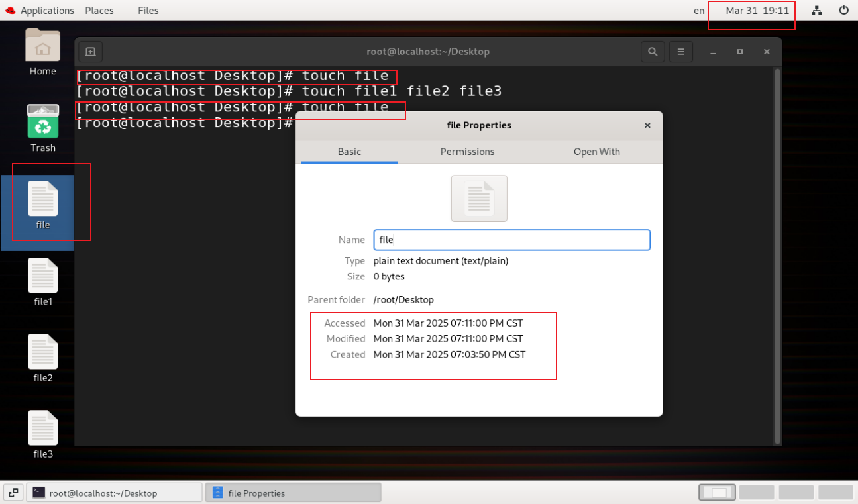Click the Created 07:03:50 PM timestamp

[x=449, y=354]
